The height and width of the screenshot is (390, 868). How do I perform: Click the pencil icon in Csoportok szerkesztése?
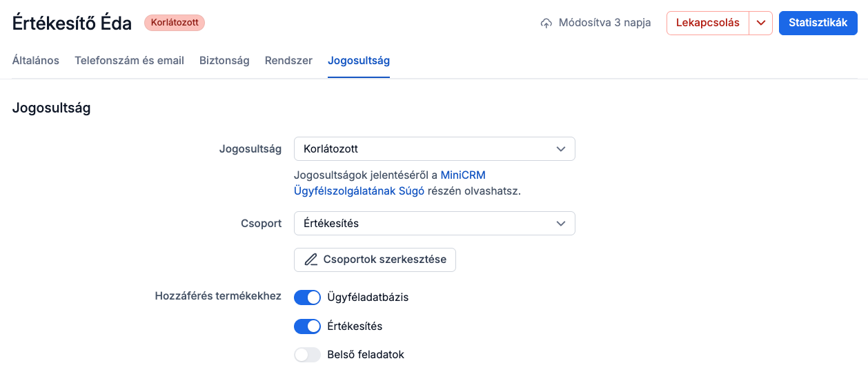(311, 260)
